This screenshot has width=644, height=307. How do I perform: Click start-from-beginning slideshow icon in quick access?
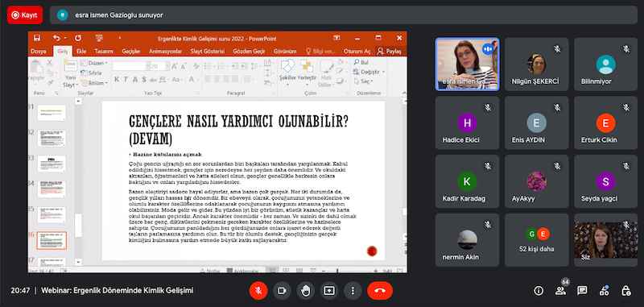99,38
